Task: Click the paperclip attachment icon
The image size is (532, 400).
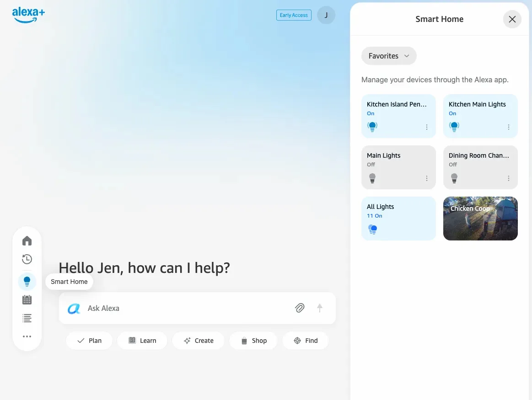Action: (300, 308)
